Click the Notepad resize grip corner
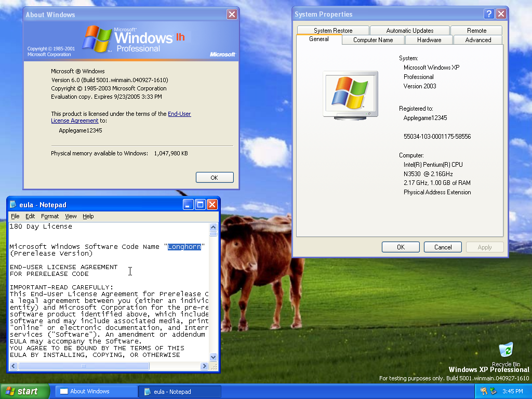The image size is (532, 399). 214,366
